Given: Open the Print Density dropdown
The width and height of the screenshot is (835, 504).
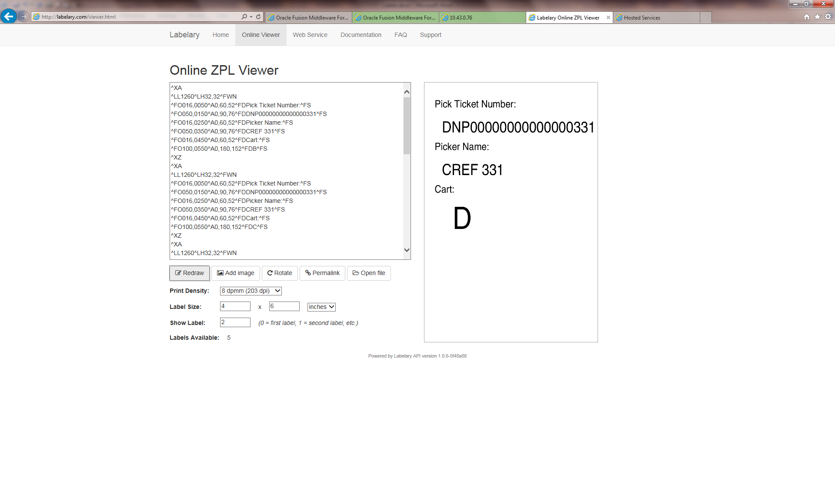Looking at the screenshot, I should pyautogui.click(x=251, y=291).
